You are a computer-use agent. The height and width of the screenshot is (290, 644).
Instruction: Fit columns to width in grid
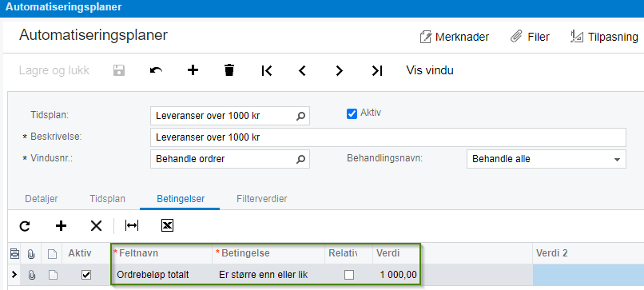point(131,225)
